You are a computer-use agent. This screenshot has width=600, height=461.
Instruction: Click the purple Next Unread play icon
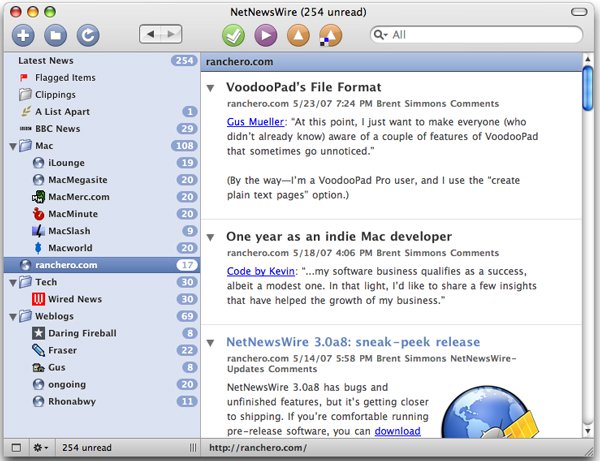click(266, 35)
